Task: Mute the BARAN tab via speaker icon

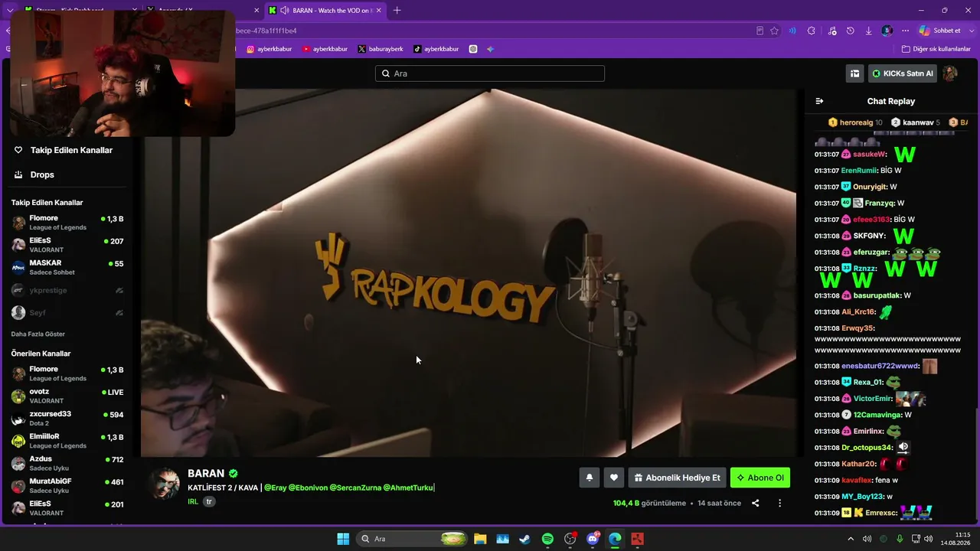Action: click(285, 11)
